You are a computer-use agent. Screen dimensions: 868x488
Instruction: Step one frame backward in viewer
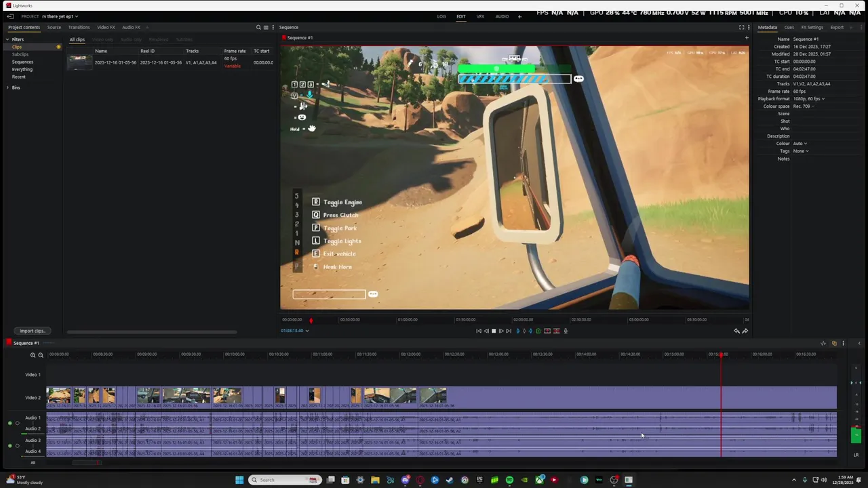(x=486, y=331)
